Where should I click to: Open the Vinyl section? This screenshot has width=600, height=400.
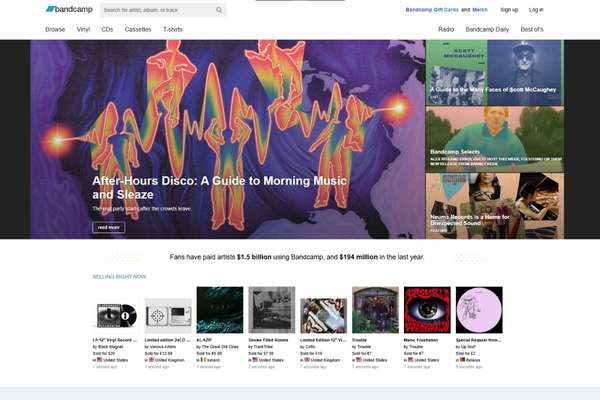click(x=83, y=29)
